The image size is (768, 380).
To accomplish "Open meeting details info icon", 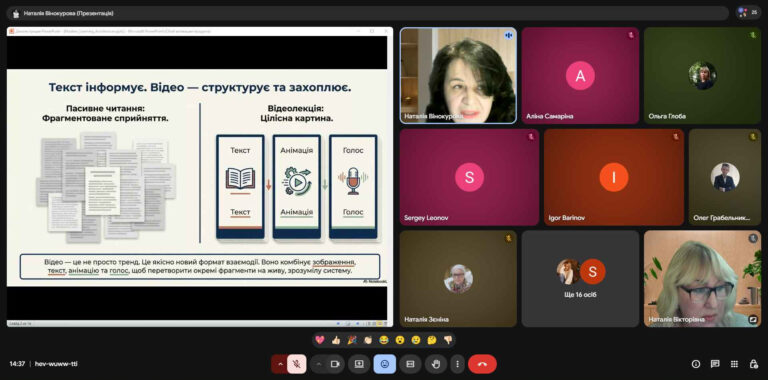I will (696, 364).
